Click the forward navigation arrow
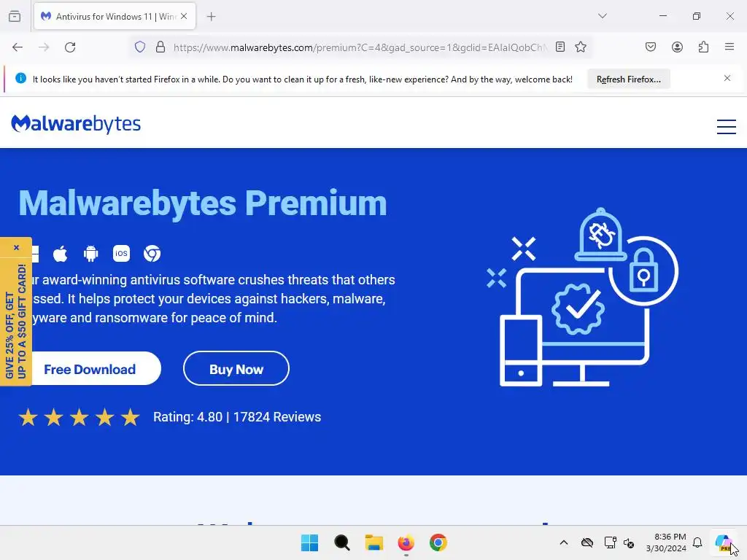 point(44,47)
